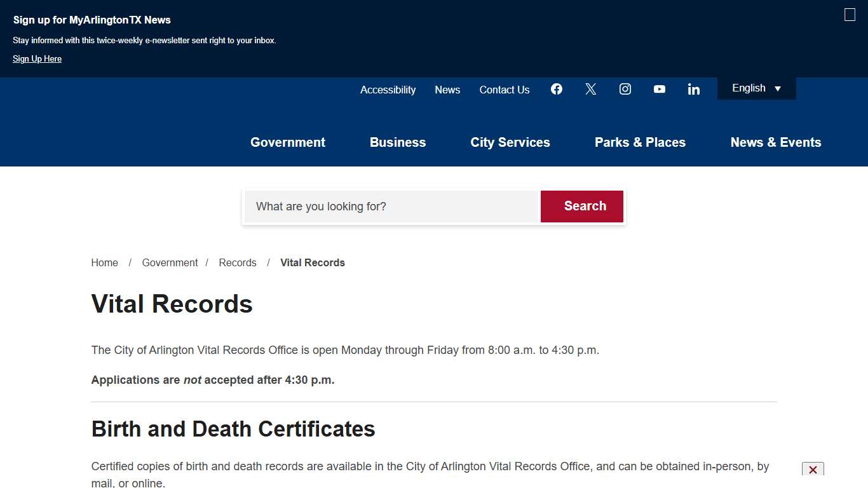Click the X (Twitter) icon
868x488 pixels.
click(590, 89)
